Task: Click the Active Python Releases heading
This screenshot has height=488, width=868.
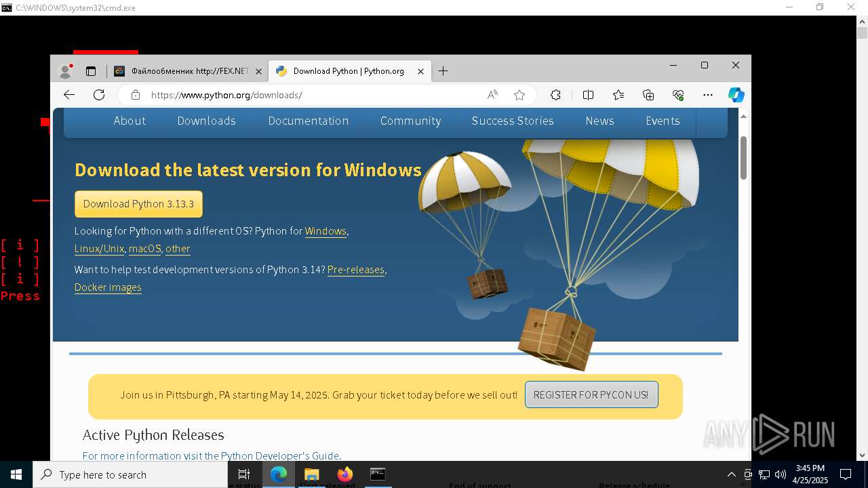Action: 153,435
